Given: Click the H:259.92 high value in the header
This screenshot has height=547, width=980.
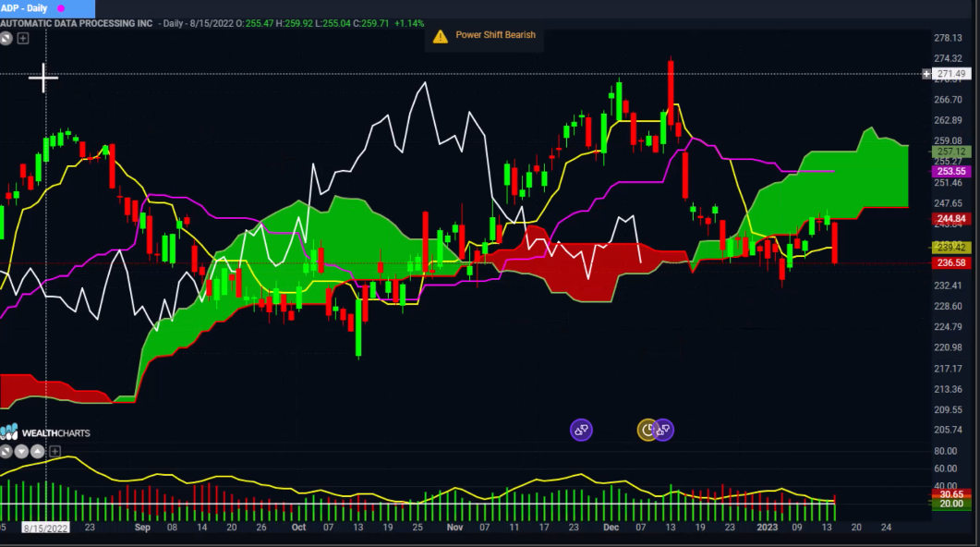Looking at the screenshot, I should [295, 24].
